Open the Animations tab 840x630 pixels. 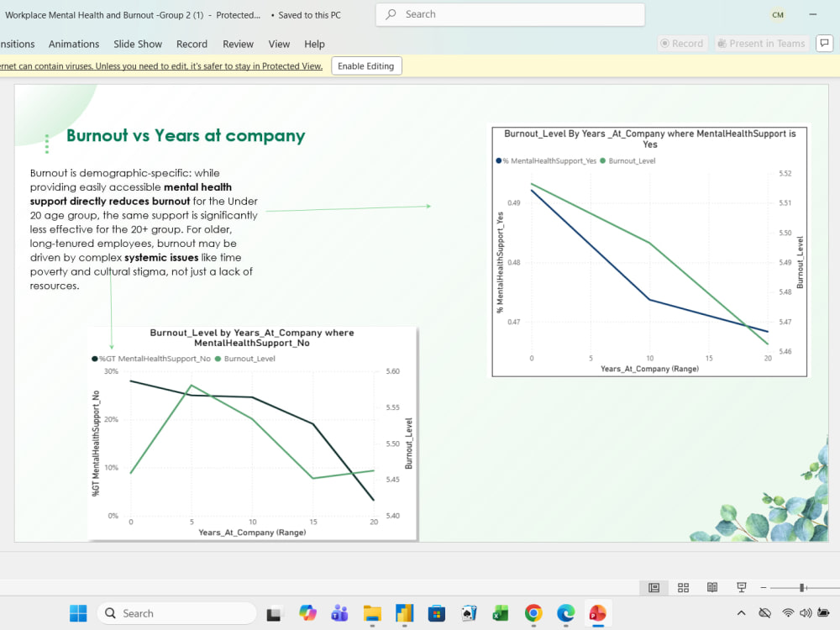coord(74,44)
